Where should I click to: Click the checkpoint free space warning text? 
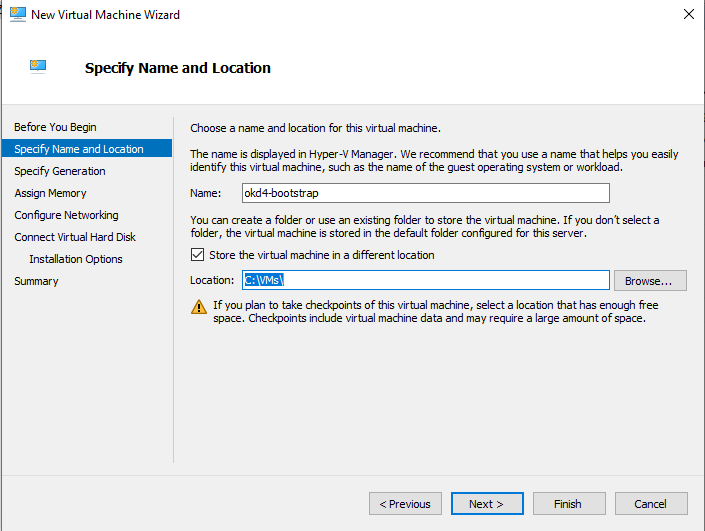(435, 312)
